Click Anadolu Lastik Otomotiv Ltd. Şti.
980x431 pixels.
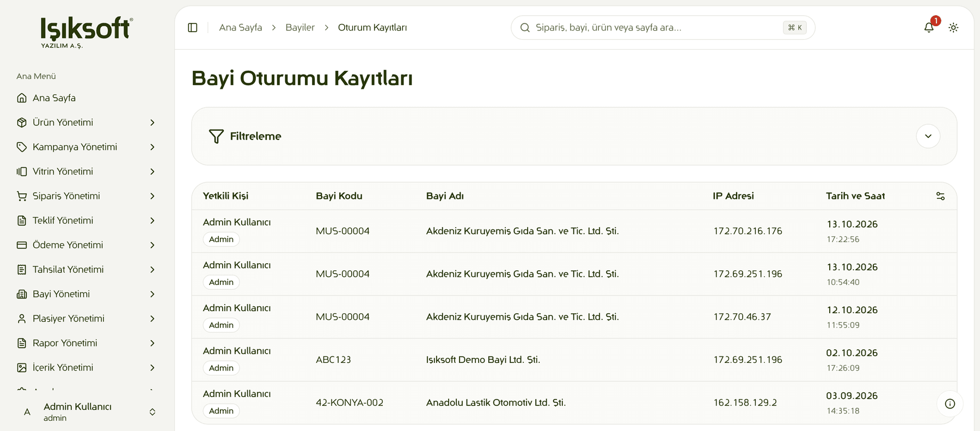[496, 403]
